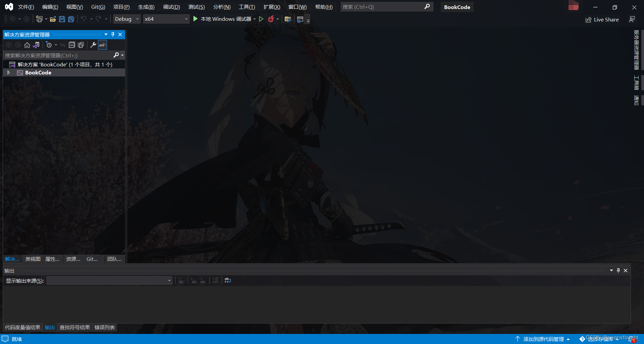This screenshot has width=644, height=344.
Task: Open Solution Explorer window options dropdown
Action: click(106, 34)
